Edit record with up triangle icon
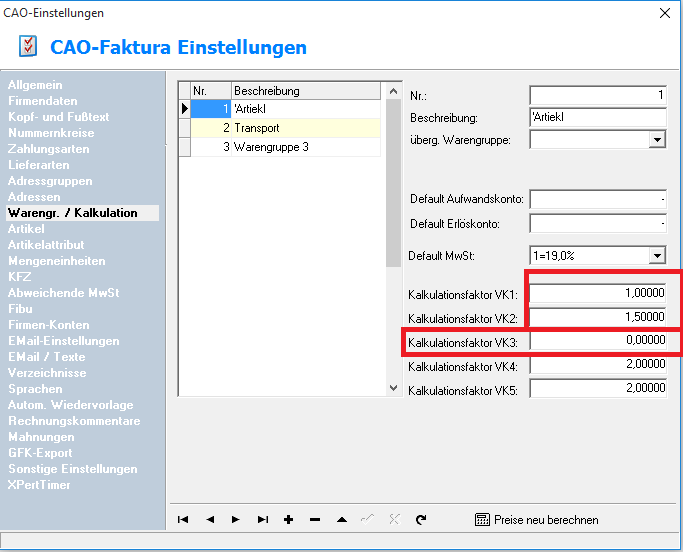 point(342,519)
